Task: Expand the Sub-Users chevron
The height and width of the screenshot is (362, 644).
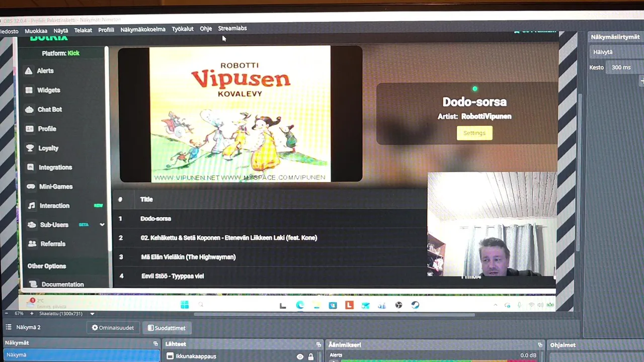Action: 102,225
